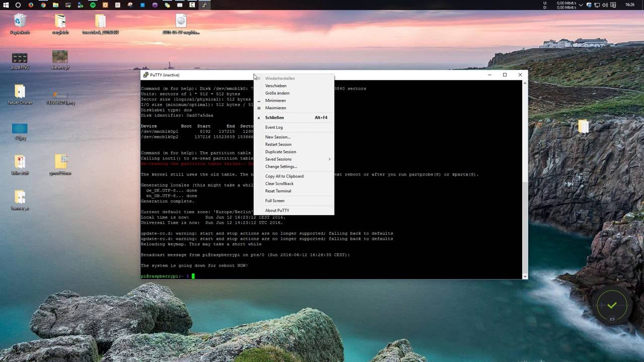The width and height of the screenshot is (644, 362).
Task: Select the gmod4ffm.rar archive
Action: click(x=60, y=165)
